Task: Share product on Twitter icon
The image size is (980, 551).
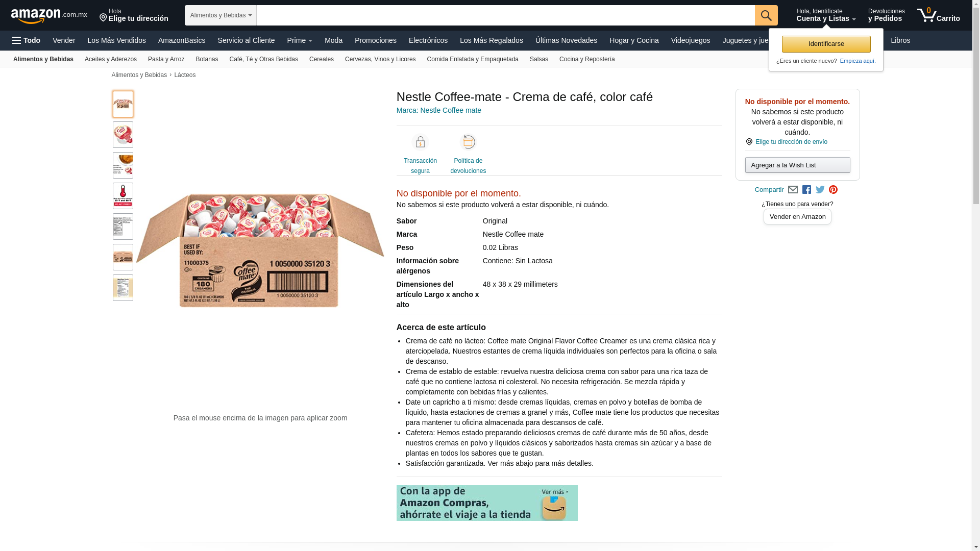Action: coord(820,190)
